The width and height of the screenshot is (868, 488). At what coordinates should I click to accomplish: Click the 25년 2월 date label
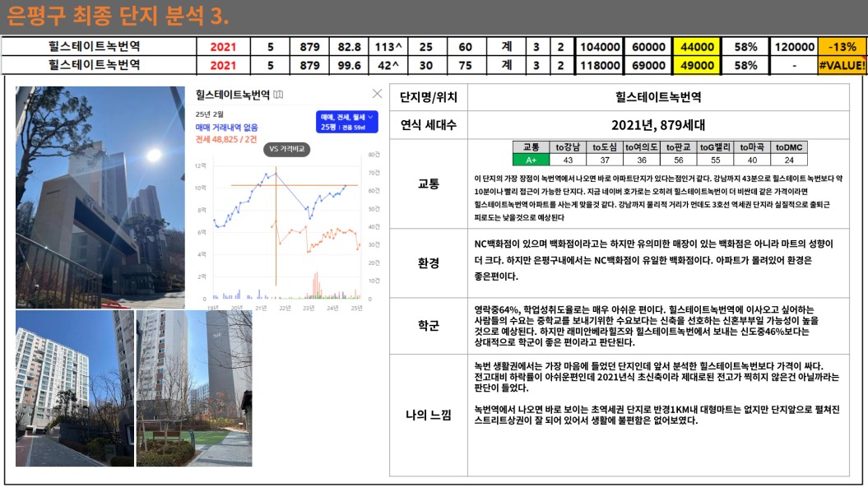[x=209, y=114]
